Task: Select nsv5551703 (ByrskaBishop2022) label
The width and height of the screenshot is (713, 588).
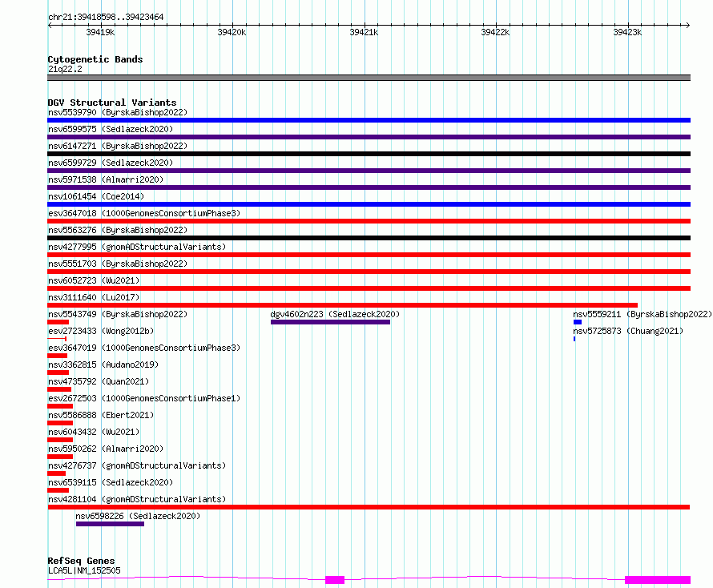Action: point(118,264)
